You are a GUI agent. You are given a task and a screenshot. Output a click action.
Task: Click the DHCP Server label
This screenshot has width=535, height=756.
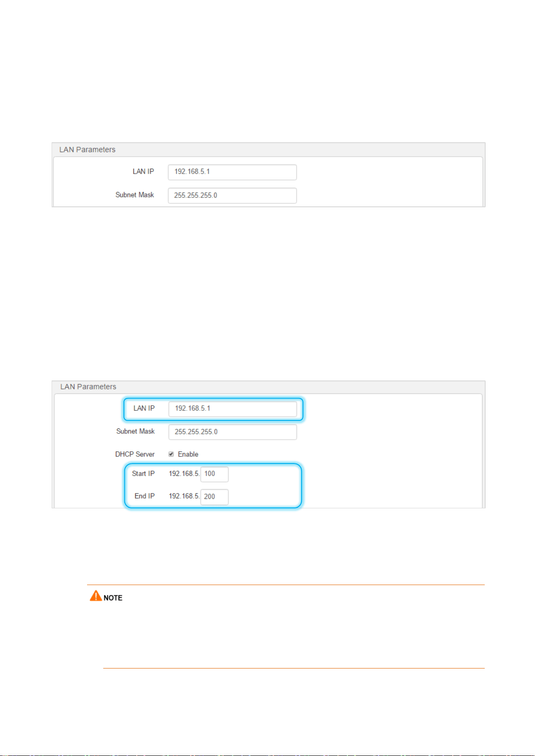tap(135, 454)
